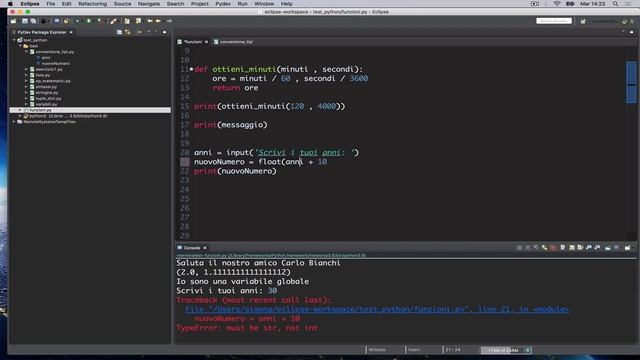Screen dimensions: 640x360
Task: Click the heap status memory bar
Action: [502, 350]
